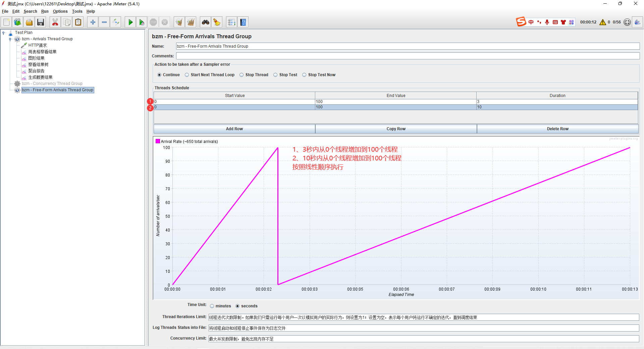644x349 pixels.
Task: Collapse the bzm - Arrivals Thread Group handle
Action: (x=10, y=39)
